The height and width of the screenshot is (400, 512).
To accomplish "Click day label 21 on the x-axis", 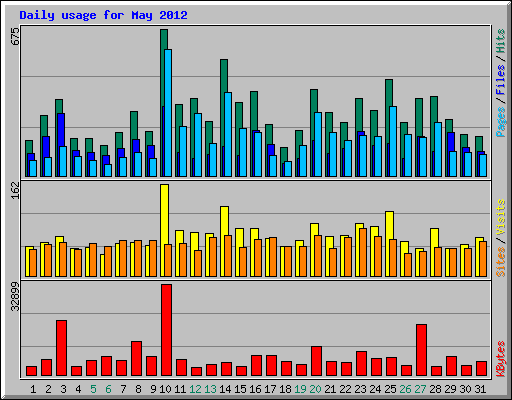I will point(330,389).
